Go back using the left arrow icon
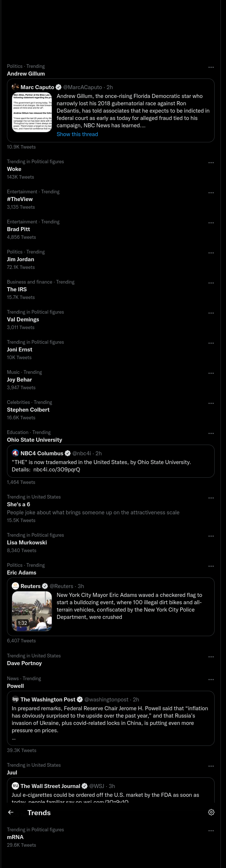The height and width of the screenshot is (868, 226). click(x=11, y=812)
